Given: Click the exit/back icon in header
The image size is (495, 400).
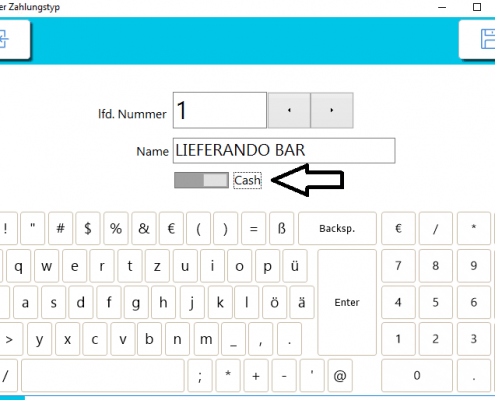Looking at the screenshot, I should [x=3, y=39].
